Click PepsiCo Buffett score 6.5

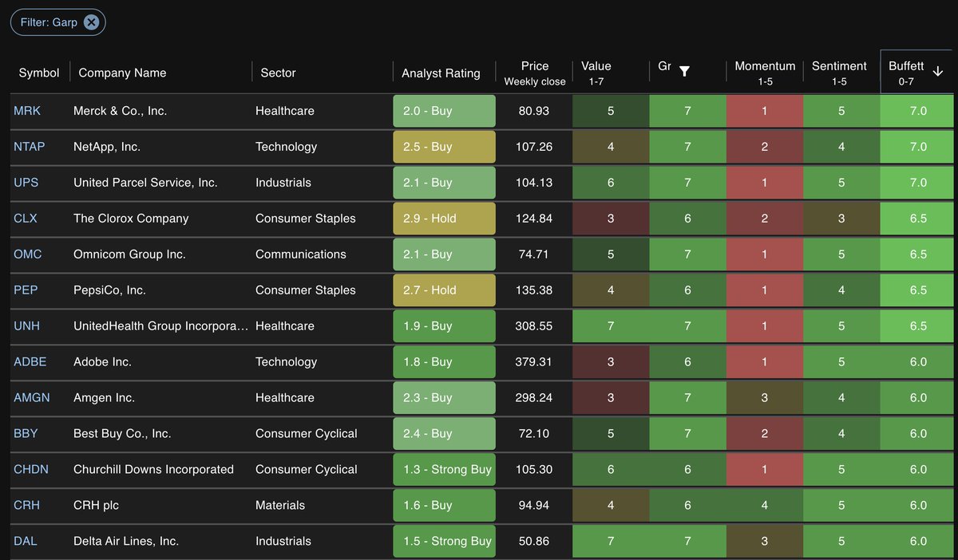pyautogui.click(x=918, y=290)
